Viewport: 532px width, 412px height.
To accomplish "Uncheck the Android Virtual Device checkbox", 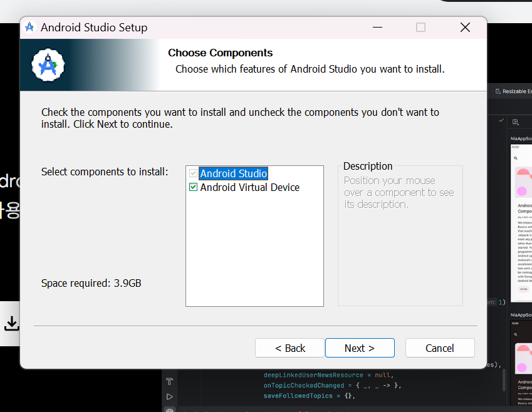I will point(194,187).
